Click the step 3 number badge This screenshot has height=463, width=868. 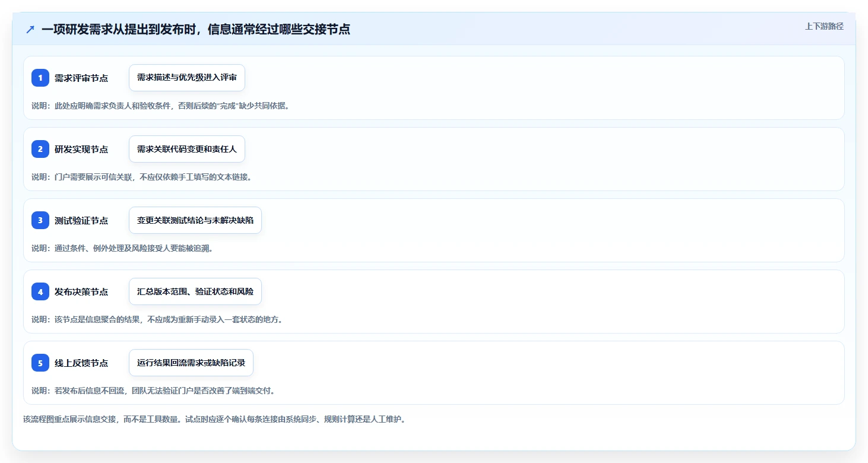pos(40,220)
